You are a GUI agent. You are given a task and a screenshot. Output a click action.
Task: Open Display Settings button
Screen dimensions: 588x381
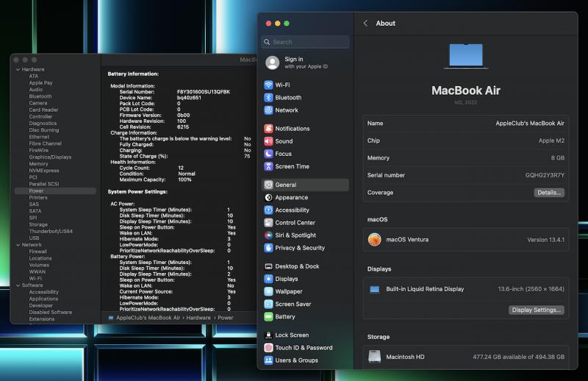tap(537, 310)
